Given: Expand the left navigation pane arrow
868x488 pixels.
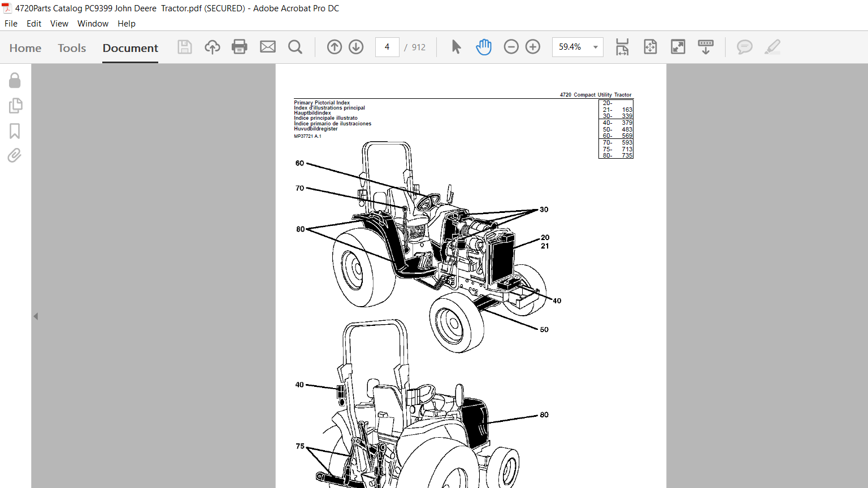Looking at the screenshot, I should point(36,316).
